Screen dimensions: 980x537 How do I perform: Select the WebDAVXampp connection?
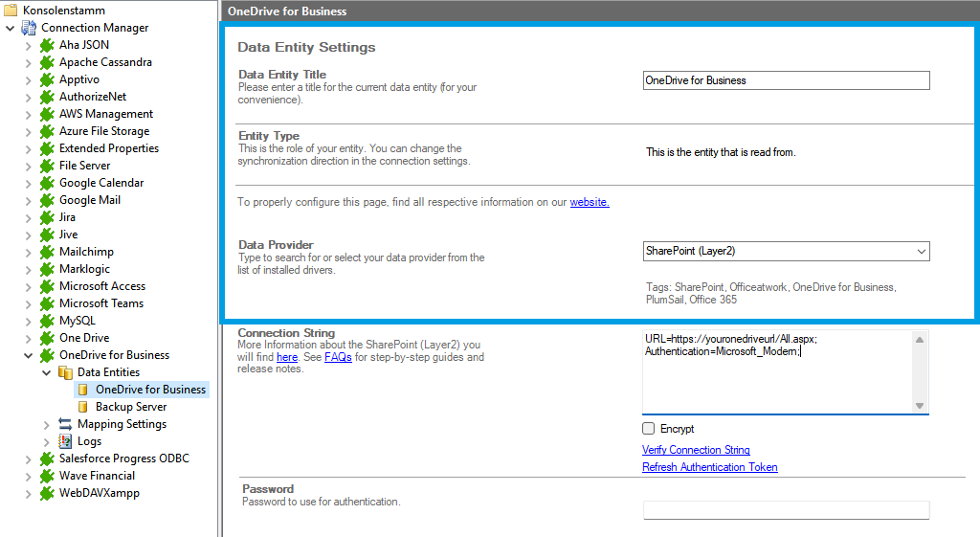click(x=100, y=493)
